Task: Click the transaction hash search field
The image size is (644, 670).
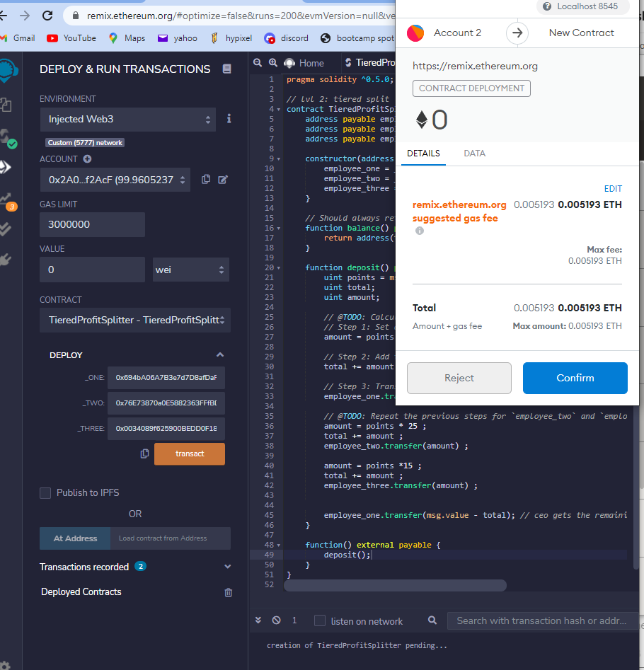Action: pos(542,621)
